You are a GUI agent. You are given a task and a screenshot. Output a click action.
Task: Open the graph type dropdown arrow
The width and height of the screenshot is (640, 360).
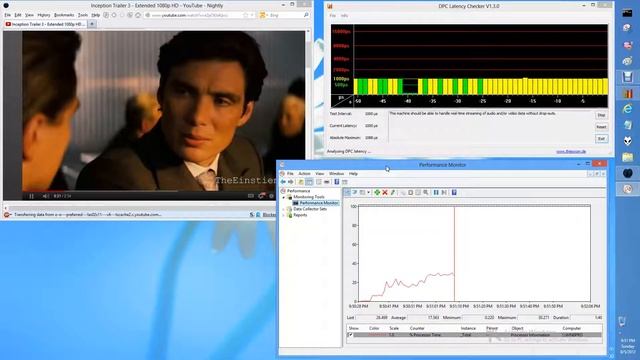[368, 193]
